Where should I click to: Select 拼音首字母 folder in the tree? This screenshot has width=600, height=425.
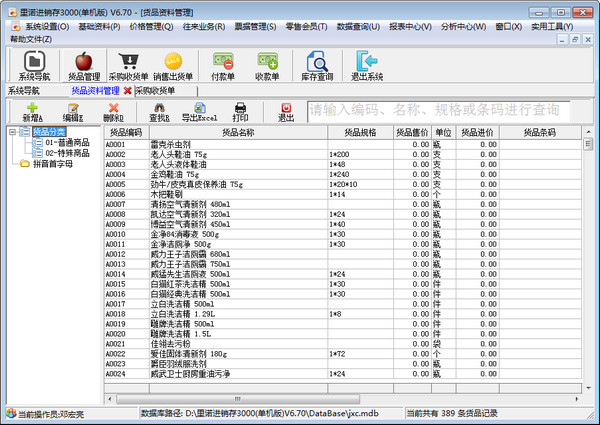53,163
